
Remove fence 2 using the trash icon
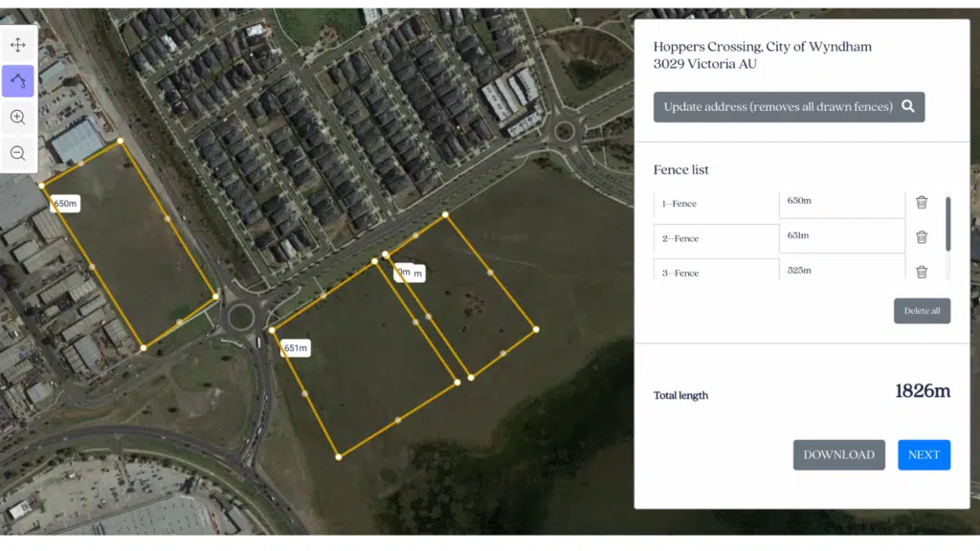[921, 237]
